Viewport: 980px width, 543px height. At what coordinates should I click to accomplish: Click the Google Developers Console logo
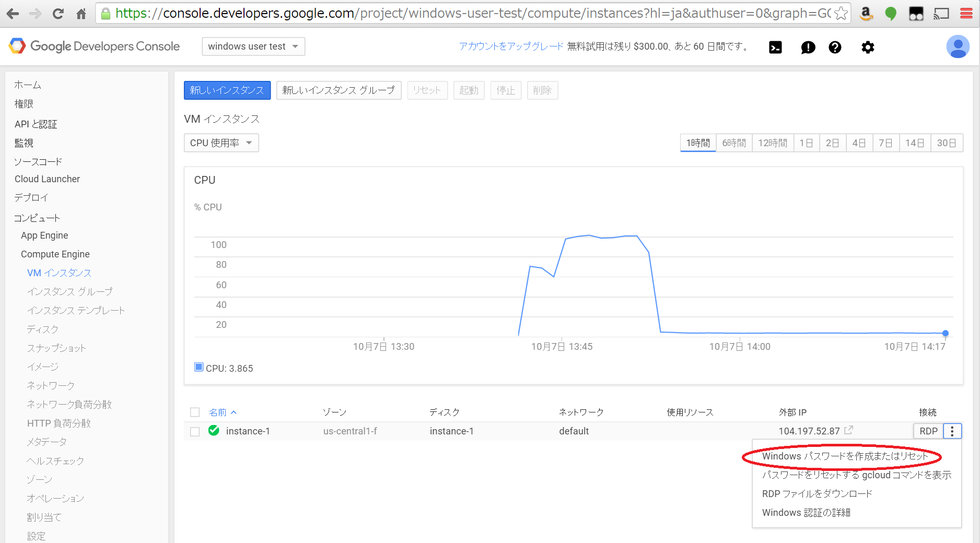95,46
